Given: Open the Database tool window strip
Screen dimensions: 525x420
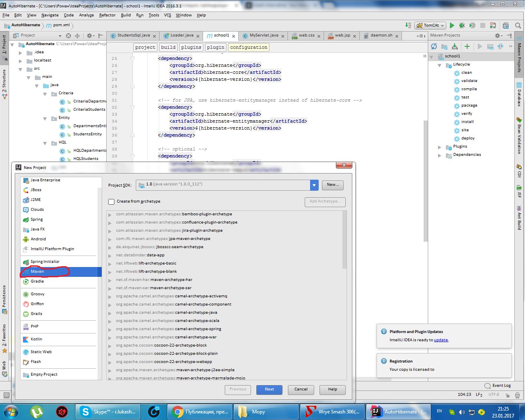Looking at the screenshot, I should click(519, 95).
